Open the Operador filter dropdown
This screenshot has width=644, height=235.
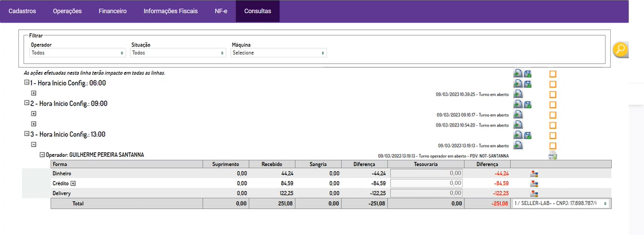(78, 53)
